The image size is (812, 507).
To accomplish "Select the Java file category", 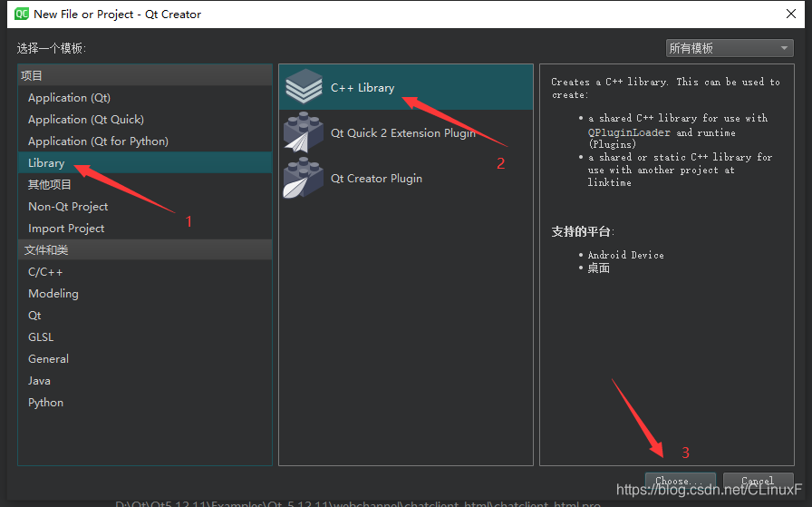I will coord(145,381).
